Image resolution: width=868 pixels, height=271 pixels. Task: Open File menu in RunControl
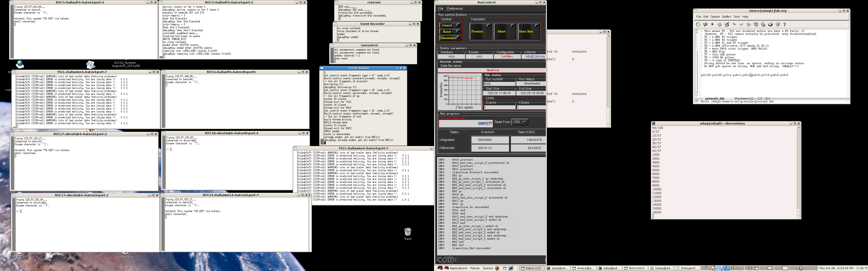[440, 9]
